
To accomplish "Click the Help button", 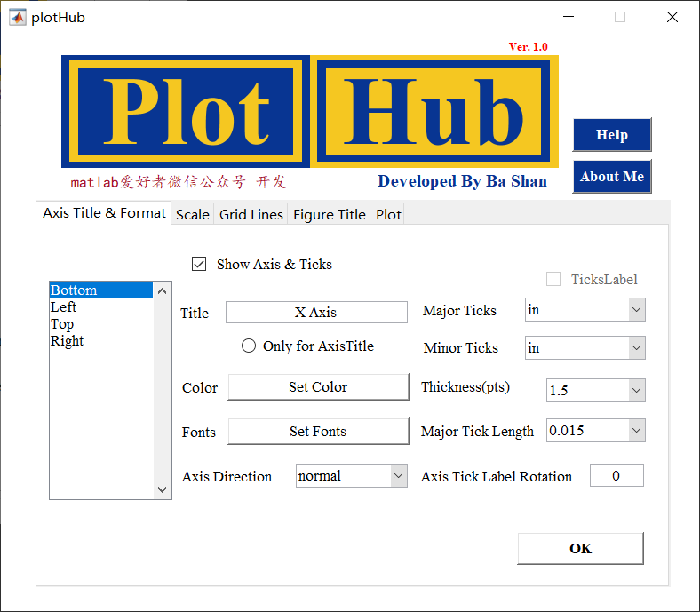I will [x=612, y=135].
